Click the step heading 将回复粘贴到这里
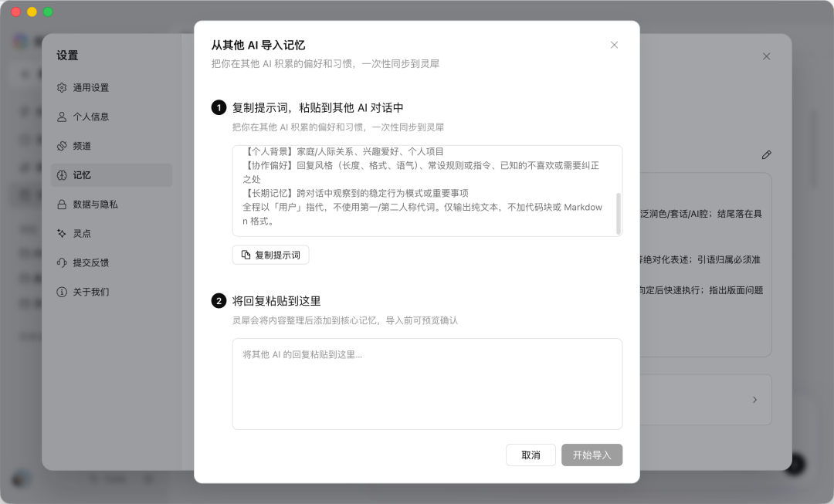This screenshot has height=504, width=834. (x=276, y=302)
